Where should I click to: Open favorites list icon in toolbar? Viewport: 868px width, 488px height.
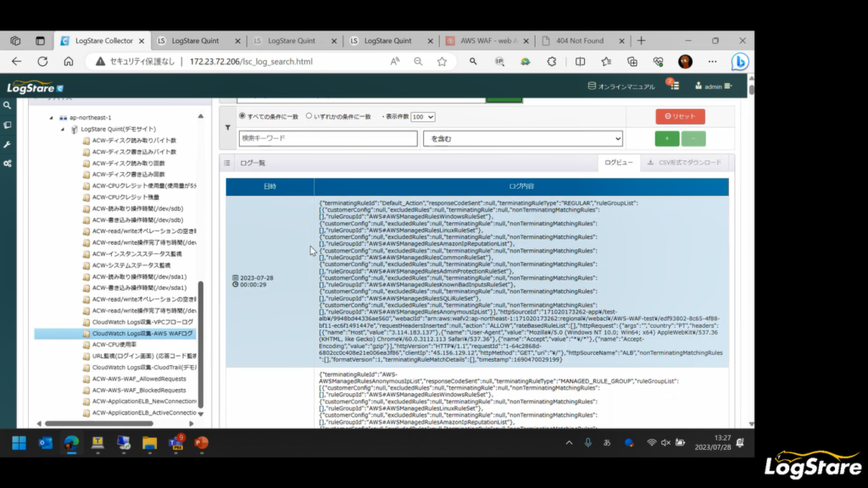click(606, 61)
